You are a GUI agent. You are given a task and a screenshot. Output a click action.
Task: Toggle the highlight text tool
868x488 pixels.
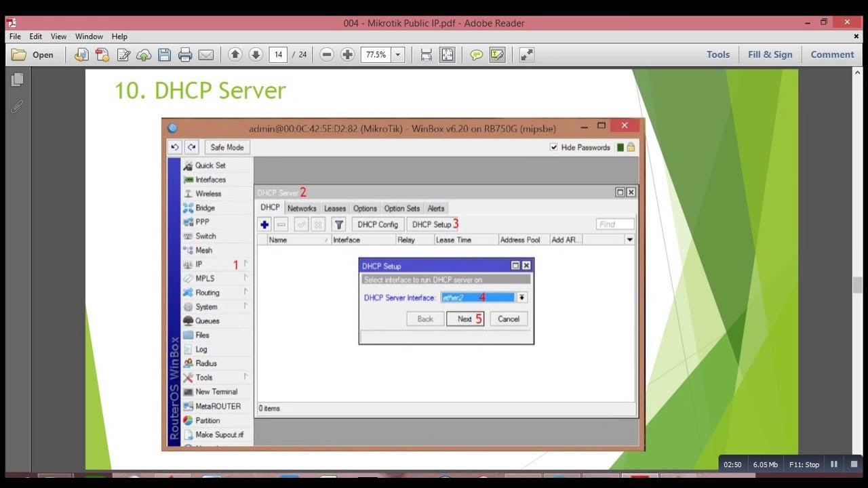(x=498, y=55)
